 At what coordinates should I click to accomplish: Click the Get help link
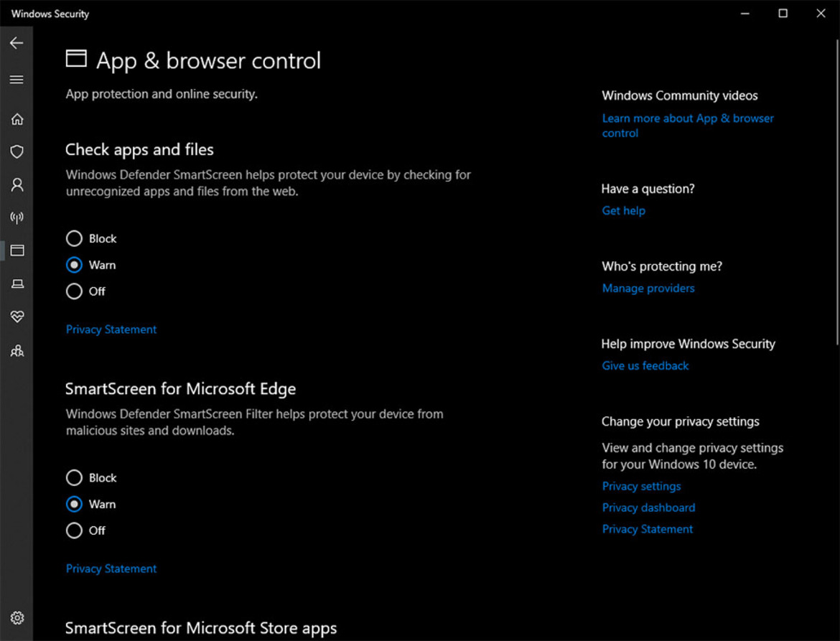624,210
